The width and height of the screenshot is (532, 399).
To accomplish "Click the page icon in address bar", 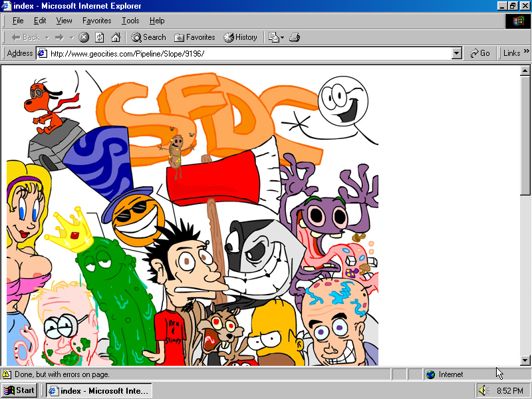I will click(42, 53).
